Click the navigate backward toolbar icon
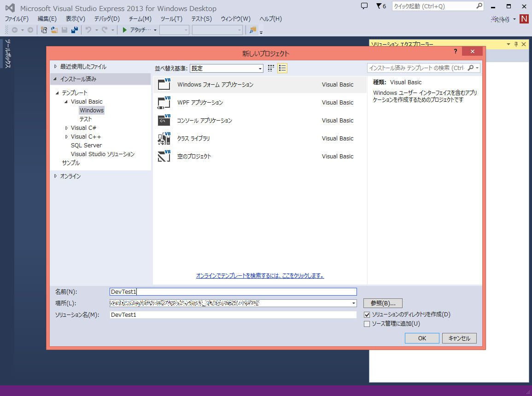This screenshot has height=396, width=532. click(15, 30)
